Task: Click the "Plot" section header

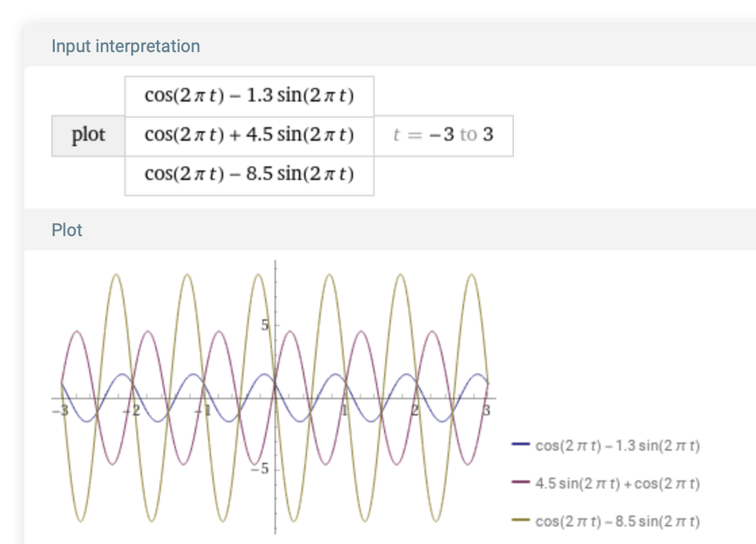Action: (x=67, y=230)
